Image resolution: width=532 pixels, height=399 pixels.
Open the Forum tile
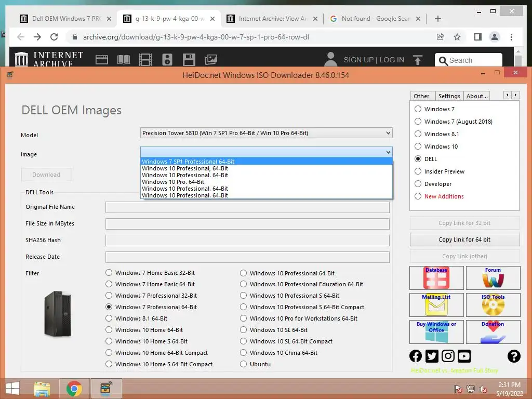[493, 277]
